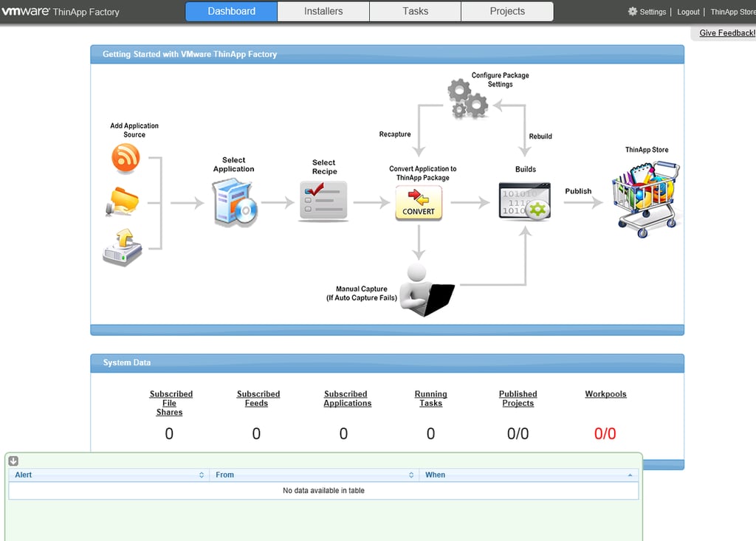Click the Configure Package Settings gears icon
756x541 pixels.
[467, 99]
